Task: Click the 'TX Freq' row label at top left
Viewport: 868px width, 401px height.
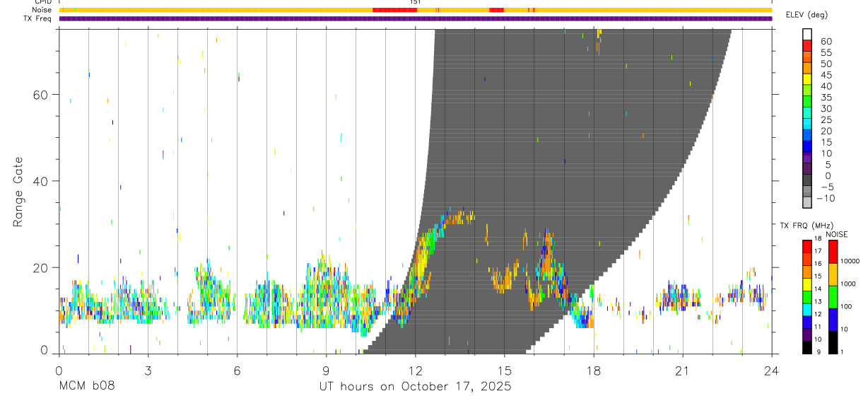Action: [38, 18]
